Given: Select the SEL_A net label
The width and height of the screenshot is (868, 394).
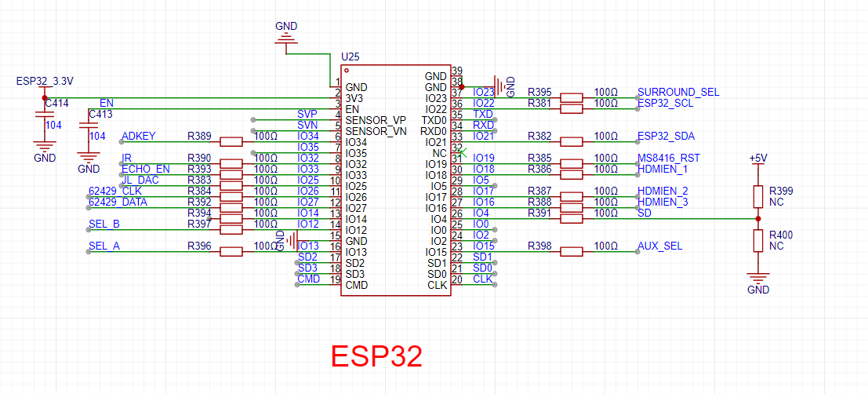Looking at the screenshot, I should point(104,246).
